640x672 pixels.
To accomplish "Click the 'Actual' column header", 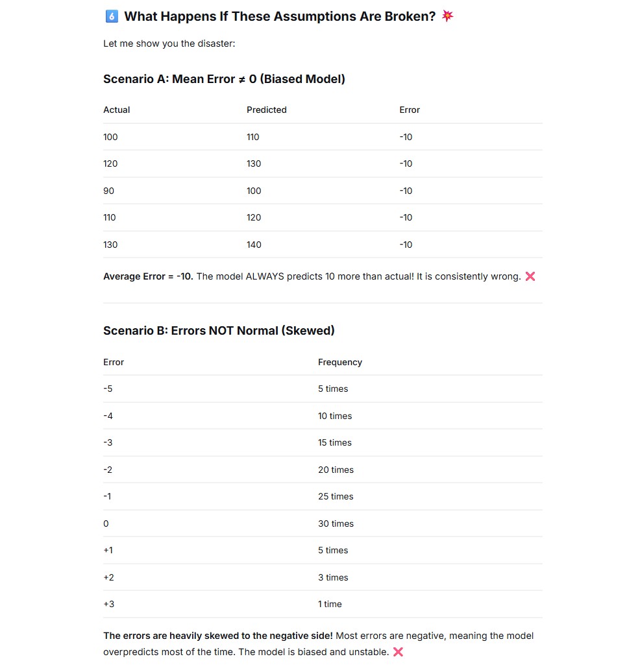I will [x=116, y=110].
